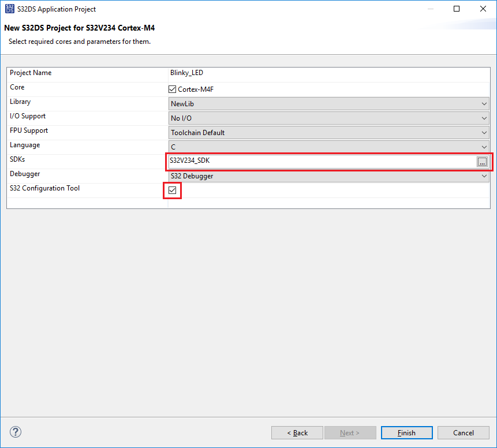Open the I/O Support dropdown
The height and width of the screenshot is (448, 497).
coord(328,118)
